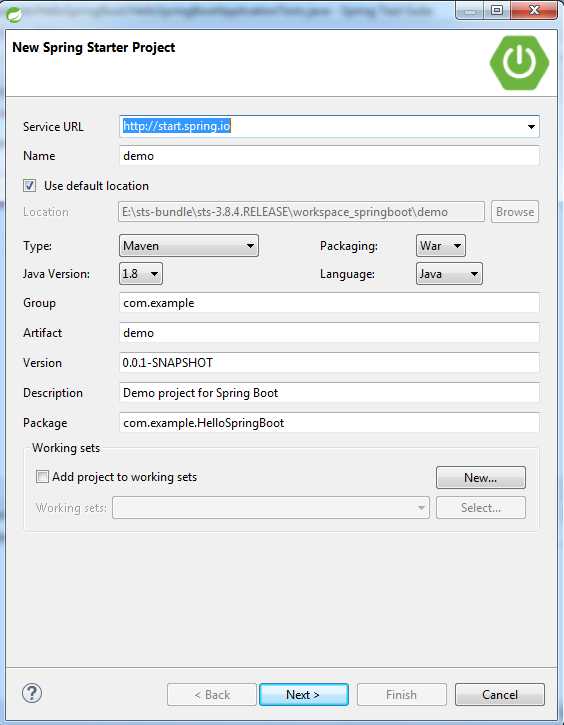Open the Working sets combo box
This screenshot has height=725, width=564.
click(x=270, y=508)
